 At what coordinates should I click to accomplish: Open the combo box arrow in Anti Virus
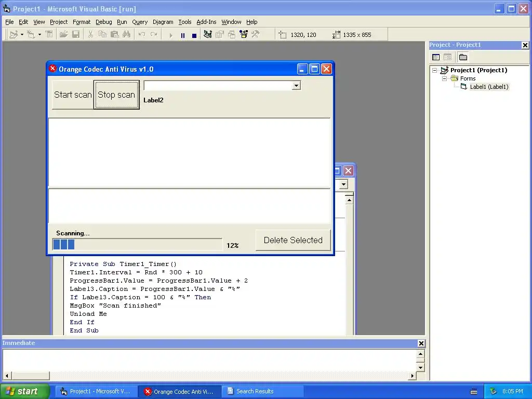pos(296,86)
